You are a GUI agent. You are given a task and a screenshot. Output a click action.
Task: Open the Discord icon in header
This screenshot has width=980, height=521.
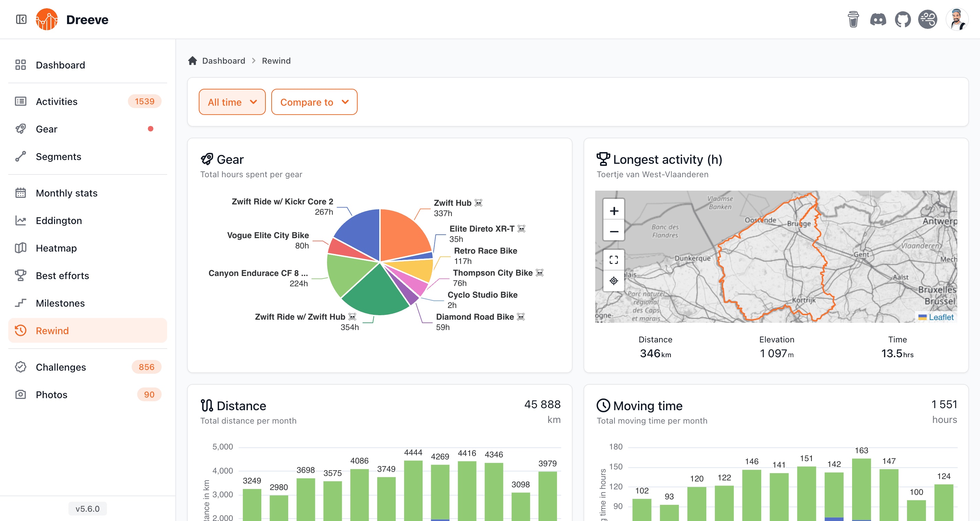[x=878, y=19]
